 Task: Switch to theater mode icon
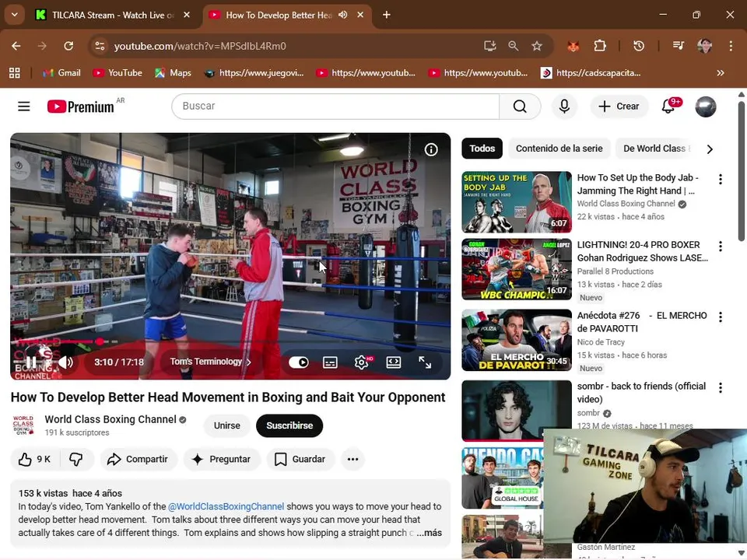(394, 362)
